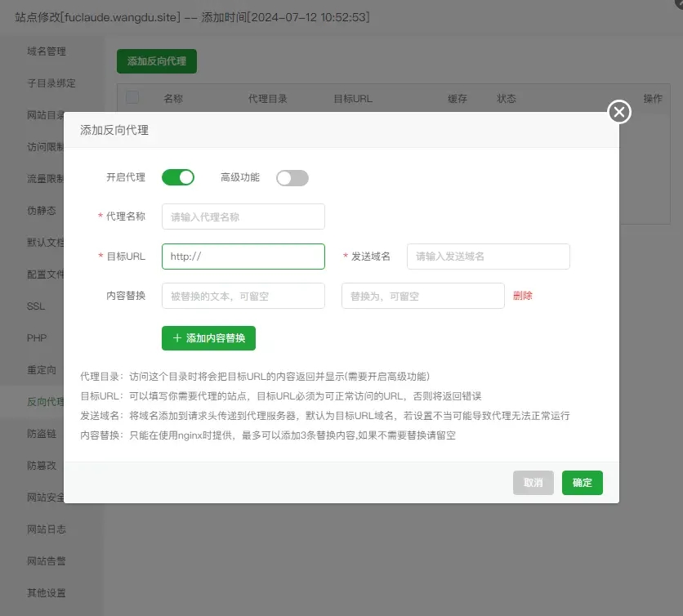This screenshot has height=616, width=683.
Task: Click the red 删除 link
Action: [x=523, y=296]
